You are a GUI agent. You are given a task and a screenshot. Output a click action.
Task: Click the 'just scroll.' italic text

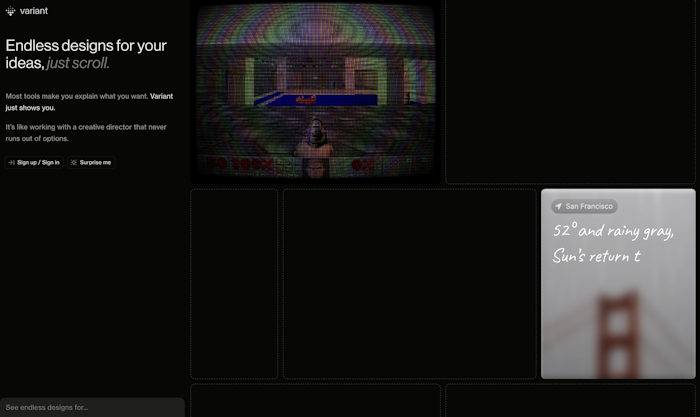(78, 63)
